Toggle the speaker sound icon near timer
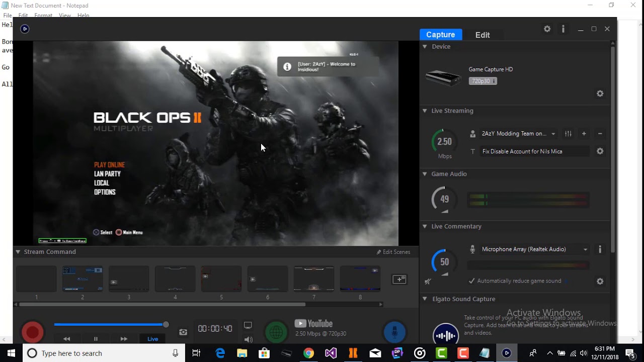Image resolution: width=644 pixels, height=362 pixels. (248, 339)
